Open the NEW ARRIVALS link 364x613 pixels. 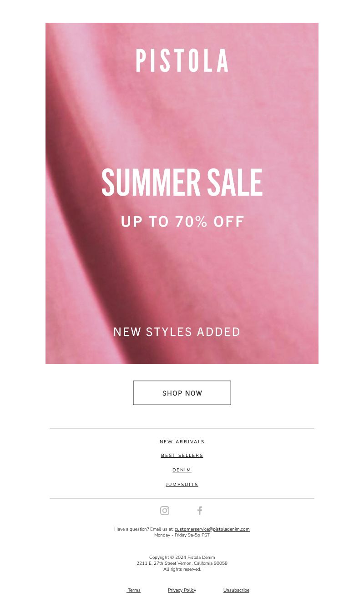[x=182, y=442]
